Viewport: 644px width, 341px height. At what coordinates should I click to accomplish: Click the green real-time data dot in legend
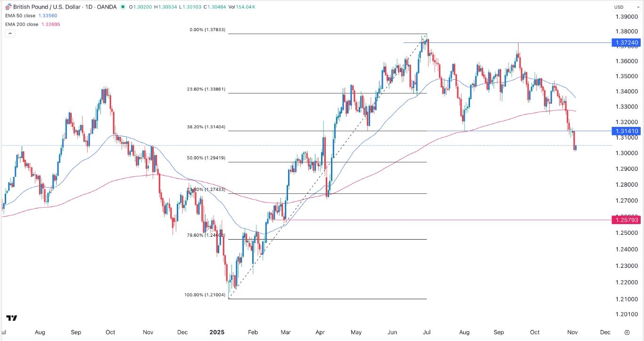click(x=122, y=8)
